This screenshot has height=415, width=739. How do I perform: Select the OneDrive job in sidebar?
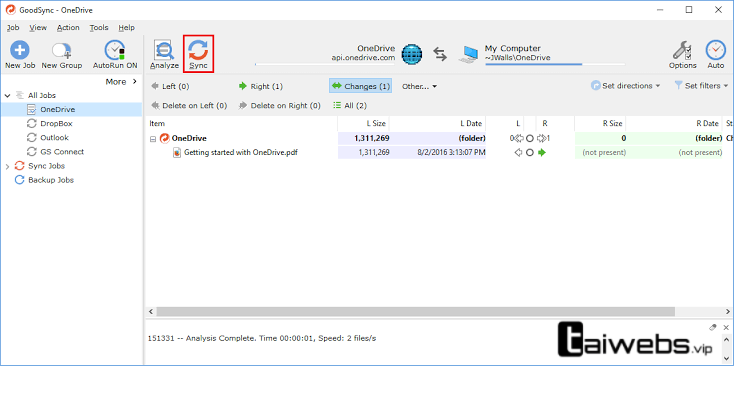click(x=72, y=109)
